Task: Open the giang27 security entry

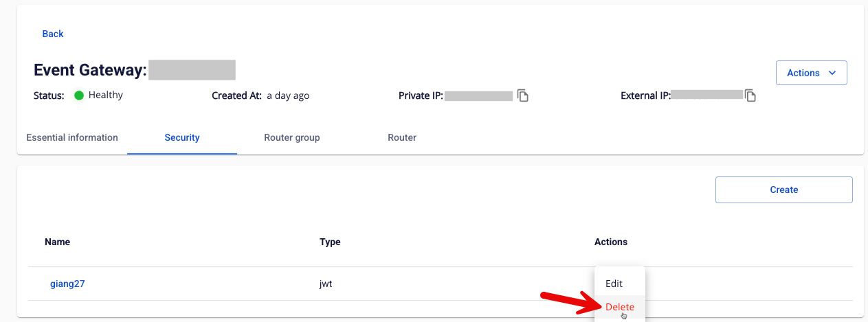Action: pos(67,284)
